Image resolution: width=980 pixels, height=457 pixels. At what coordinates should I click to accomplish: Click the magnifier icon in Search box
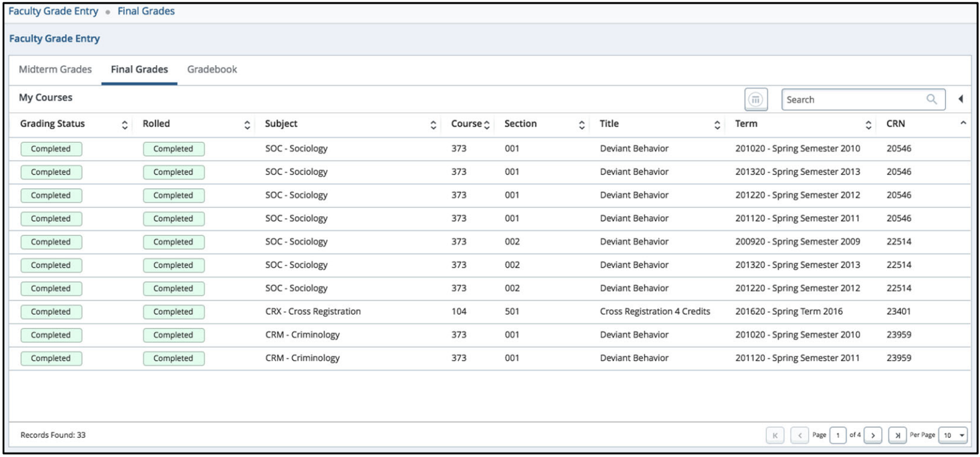[x=932, y=99]
